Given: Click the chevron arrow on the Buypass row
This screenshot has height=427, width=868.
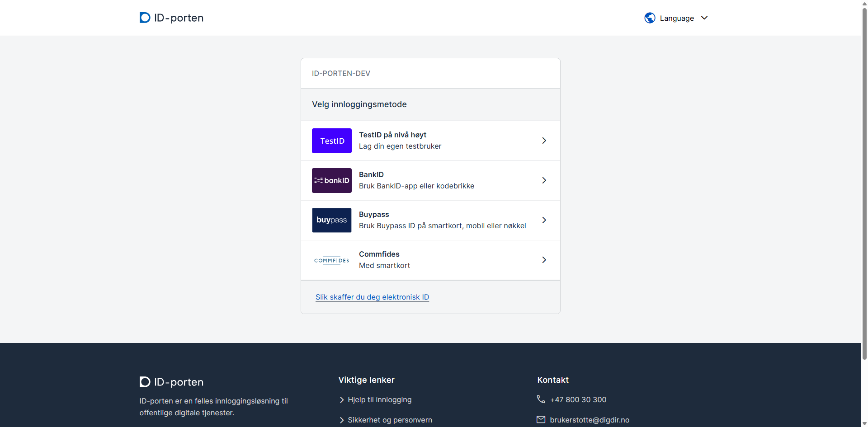Looking at the screenshot, I should coord(544,220).
